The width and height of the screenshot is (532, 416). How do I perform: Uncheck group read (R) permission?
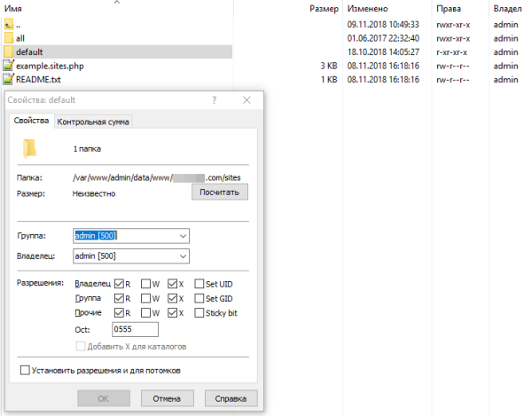tap(119, 298)
